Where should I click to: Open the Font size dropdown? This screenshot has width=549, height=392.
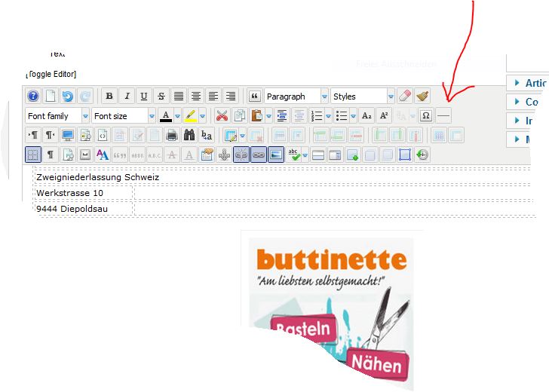tap(124, 116)
